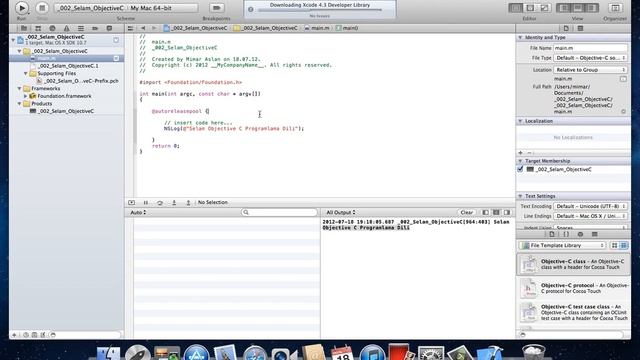Toggle the Navigator pane view button
Image resolution: width=640 pixels, height=360 pixels.
pyautogui.click(x=564, y=8)
